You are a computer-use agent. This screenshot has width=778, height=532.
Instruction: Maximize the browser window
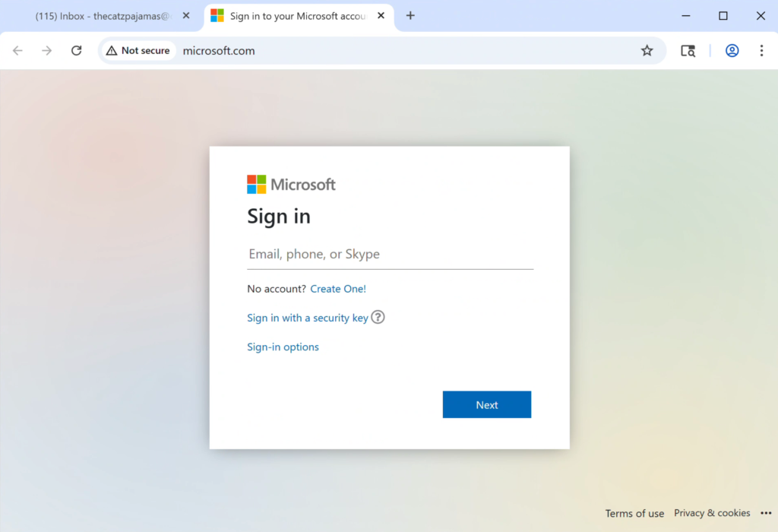(x=723, y=16)
